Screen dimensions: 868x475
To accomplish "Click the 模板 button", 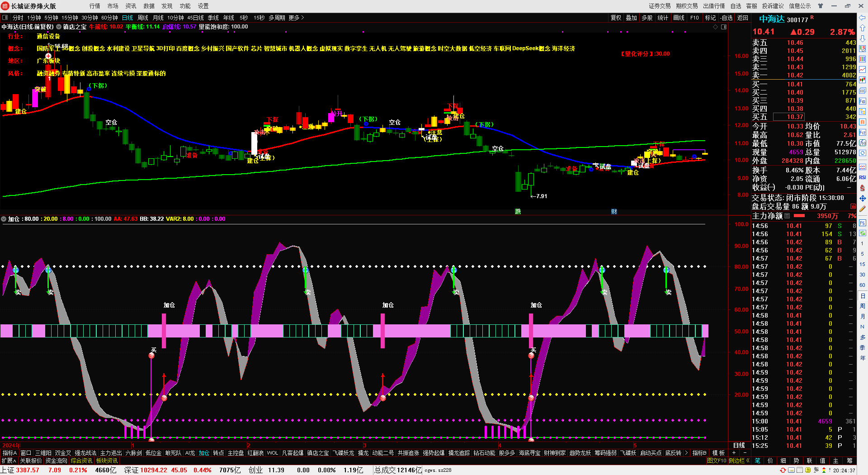I will (718, 453).
